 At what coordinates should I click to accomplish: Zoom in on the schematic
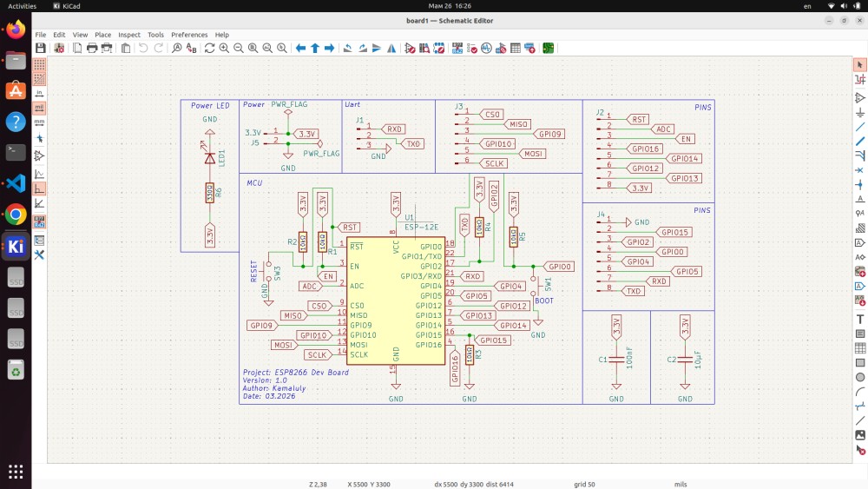click(224, 48)
